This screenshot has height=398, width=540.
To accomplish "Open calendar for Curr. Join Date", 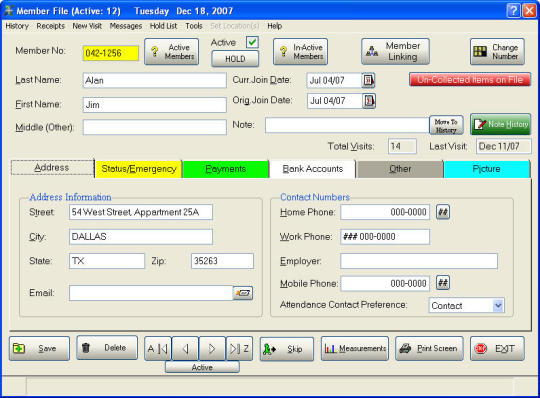I will 368,80.
